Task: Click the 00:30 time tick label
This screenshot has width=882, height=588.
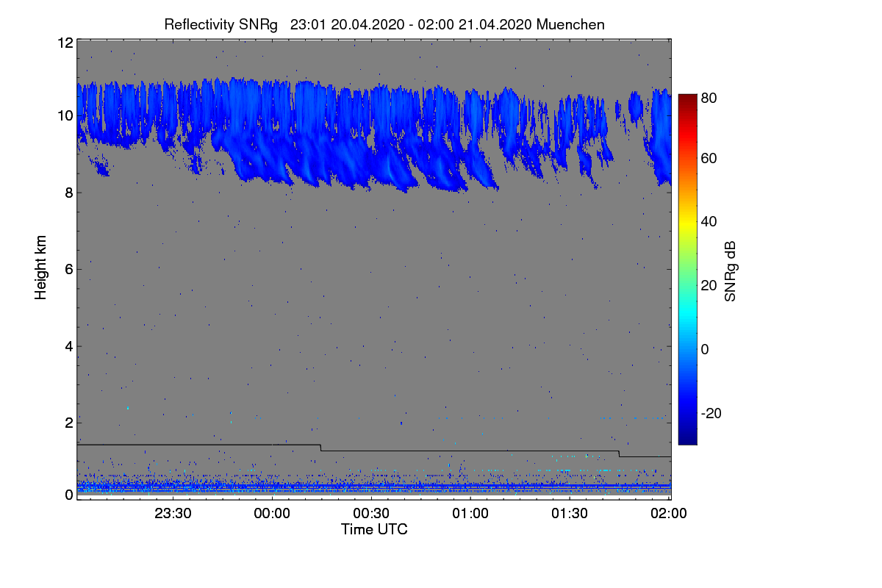Action: (x=372, y=514)
